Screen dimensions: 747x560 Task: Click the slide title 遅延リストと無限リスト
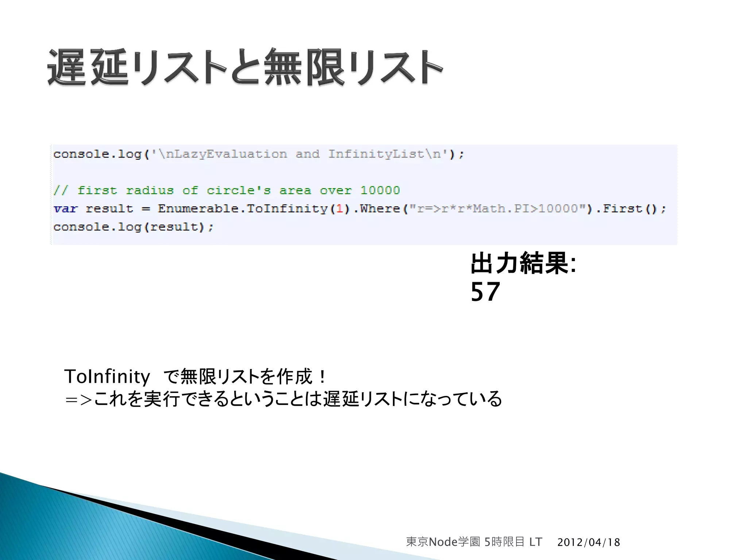pos(245,67)
